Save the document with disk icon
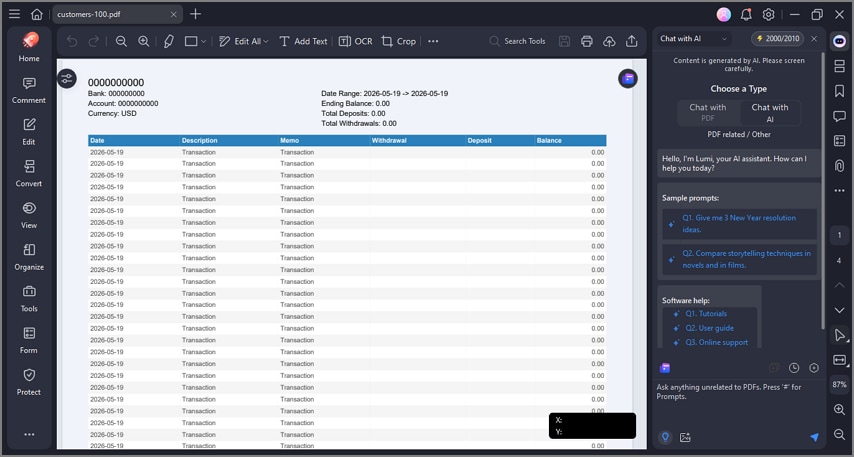Image resolution: width=854 pixels, height=457 pixels. [x=564, y=41]
